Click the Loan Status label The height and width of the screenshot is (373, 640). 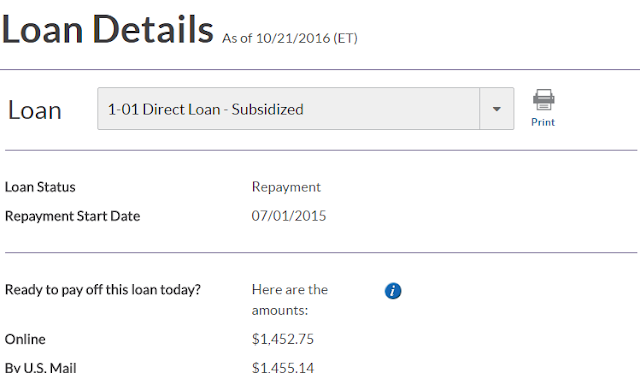40,187
